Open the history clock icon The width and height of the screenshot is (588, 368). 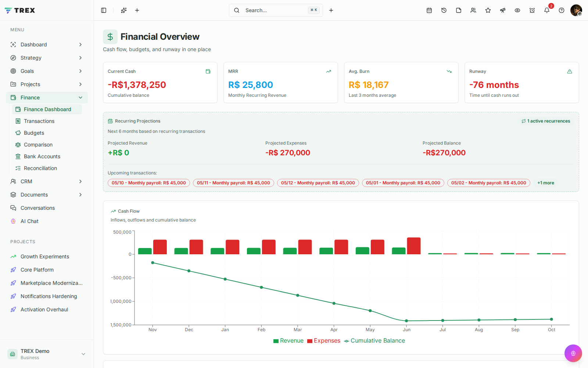(444, 10)
